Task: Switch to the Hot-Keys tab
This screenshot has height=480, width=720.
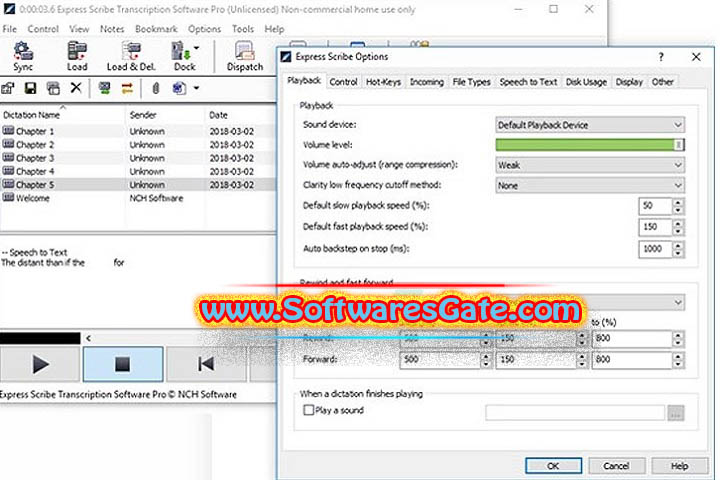Action: [383, 82]
